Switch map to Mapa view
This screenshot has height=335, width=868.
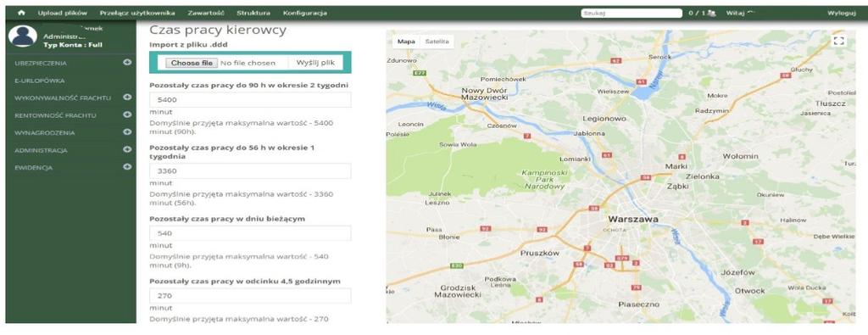[x=406, y=42]
